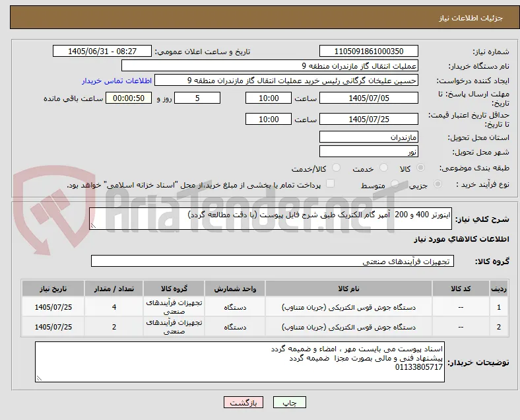This screenshot has width=520, height=420.
Task: Click the کد کالا column header
Action: [x=461, y=289]
